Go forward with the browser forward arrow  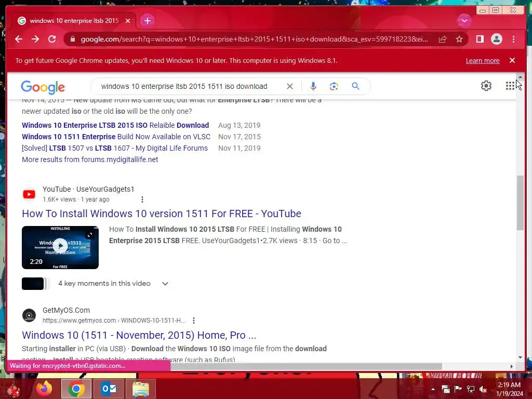pyautogui.click(x=35, y=39)
